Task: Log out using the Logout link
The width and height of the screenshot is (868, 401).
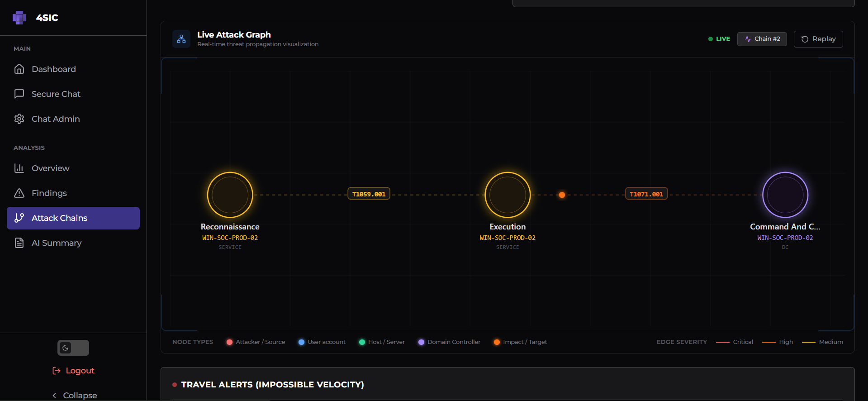Action: pos(73,371)
